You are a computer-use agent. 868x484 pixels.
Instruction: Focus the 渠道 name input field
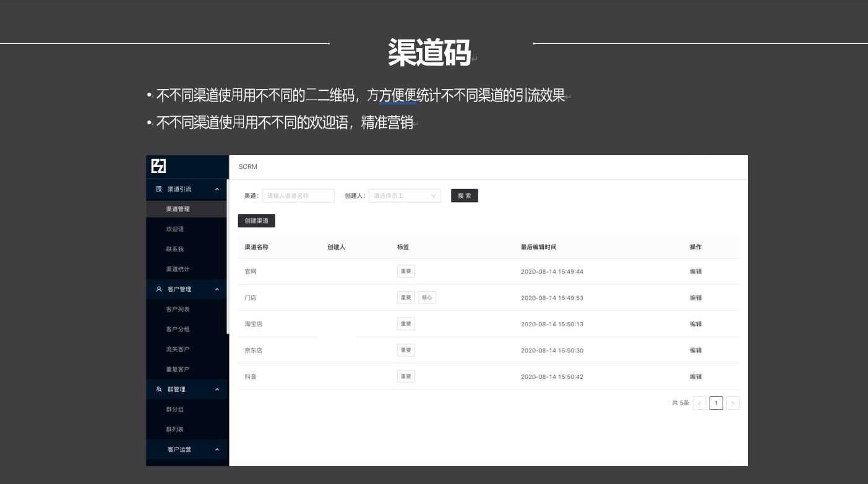(x=298, y=196)
